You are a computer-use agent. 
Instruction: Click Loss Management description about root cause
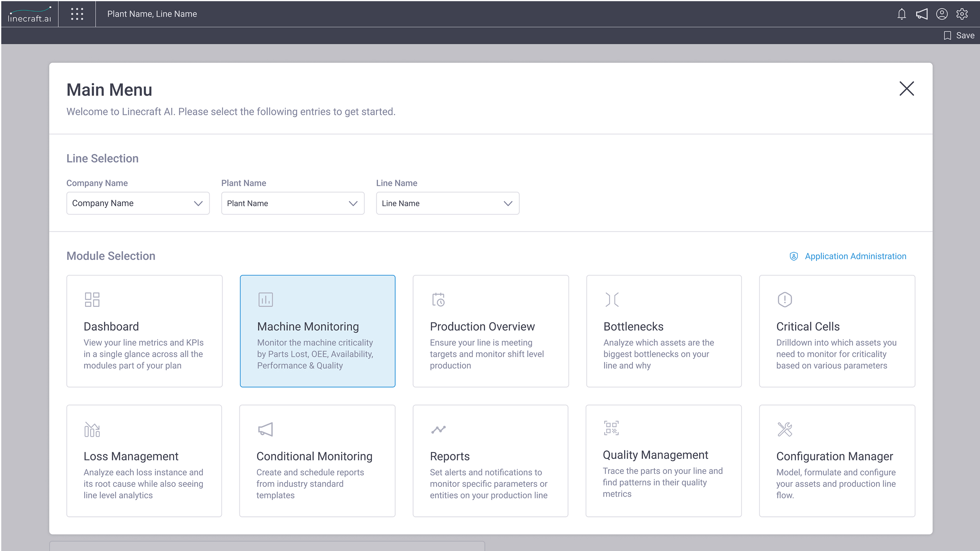click(143, 484)
